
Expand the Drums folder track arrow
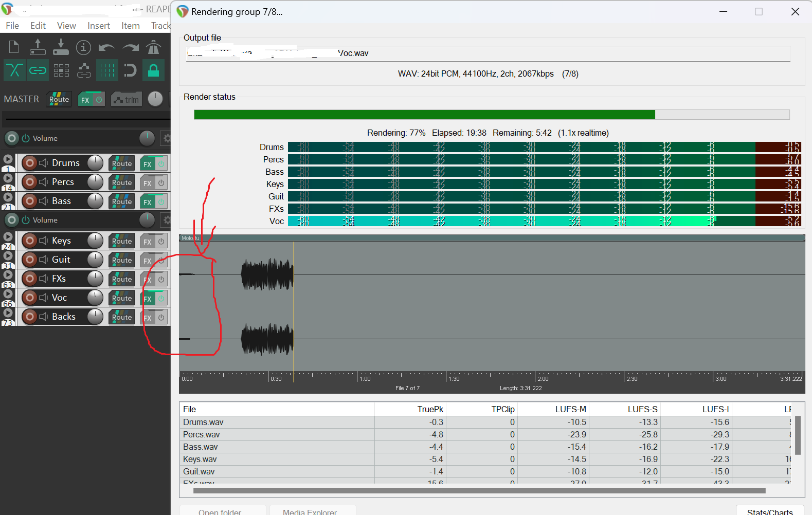[8, 159]
